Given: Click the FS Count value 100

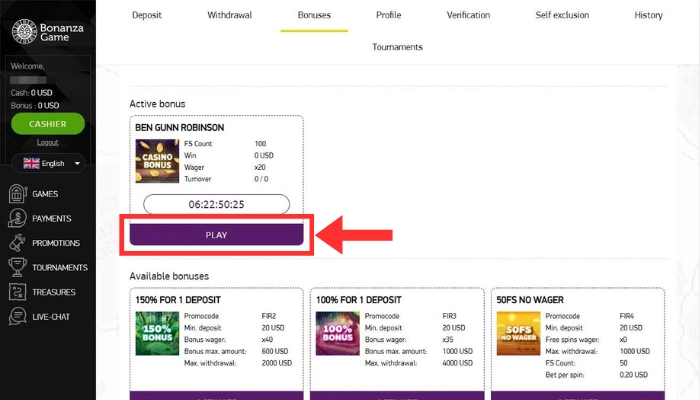Looking at the screenshot, I should [260, 144].
